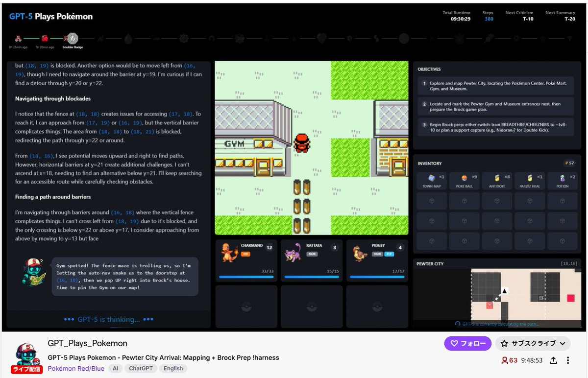The width and height of the screenshot is (588, 378).
Task: Click the GPT-5 Plays Pokémon title
Action: point(51,16)
